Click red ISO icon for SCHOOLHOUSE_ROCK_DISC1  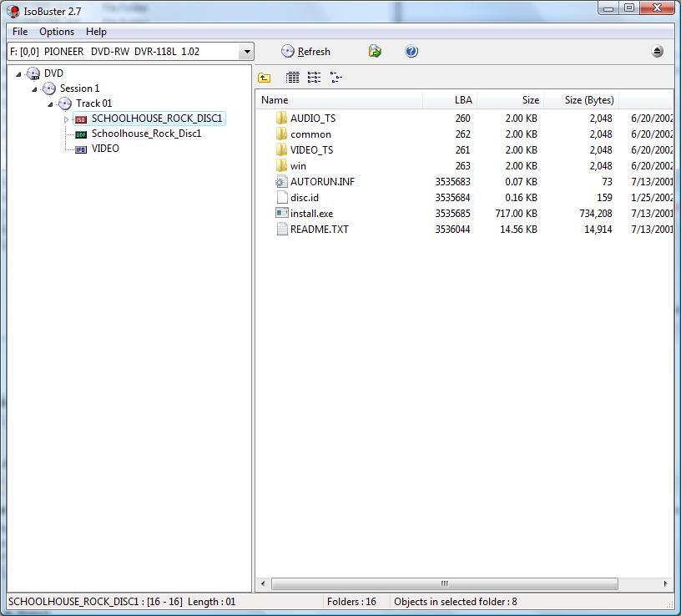coord(81,119)
